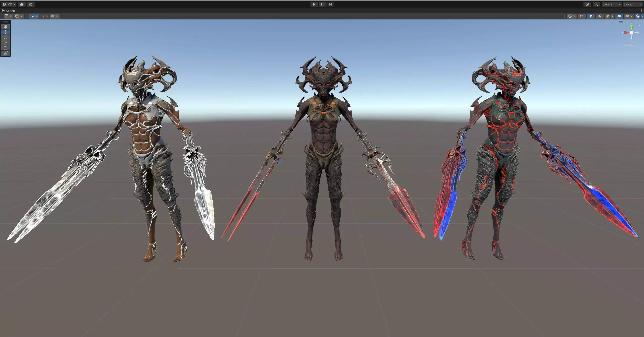Screen dimensions: 644x337
Task: Toggle grid snapping
Action: [x=42, y=16]
